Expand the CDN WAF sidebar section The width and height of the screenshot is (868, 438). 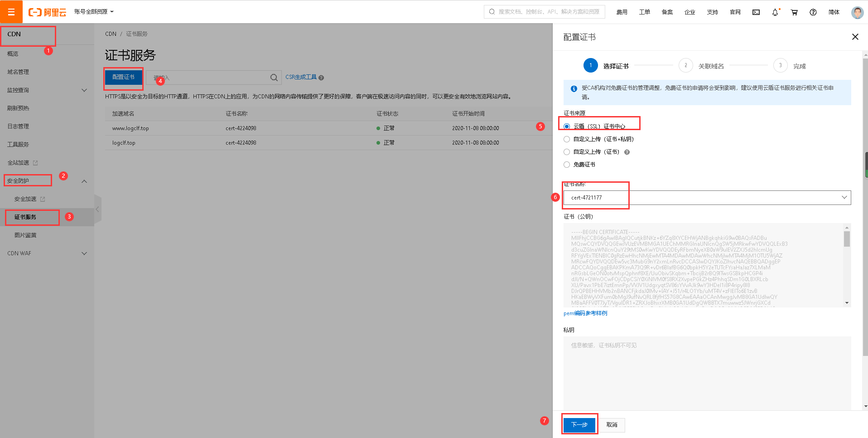(x=84, y=253)
